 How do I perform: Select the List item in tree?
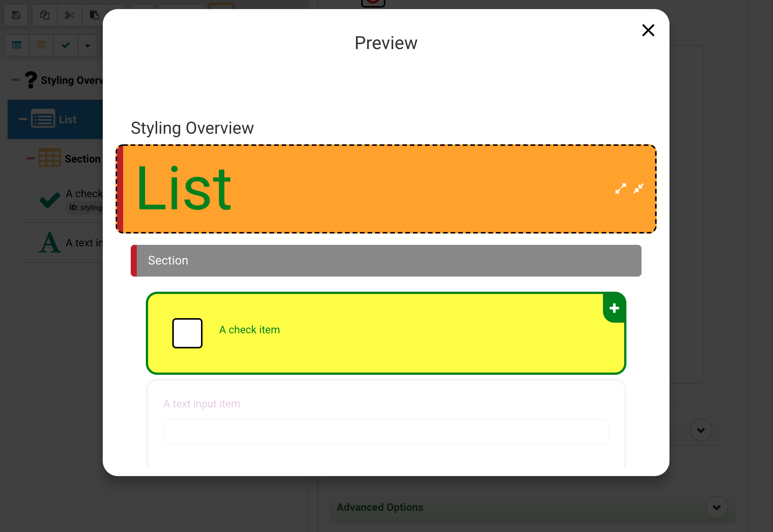(67, 119)
